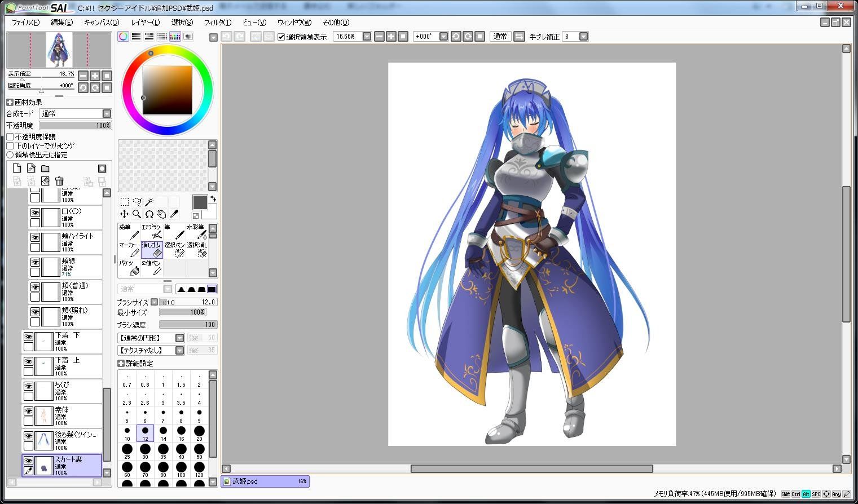This screenshot has height=504, width=858.
Task: Delete layer with trash can icon
Action: click(59, 181)
